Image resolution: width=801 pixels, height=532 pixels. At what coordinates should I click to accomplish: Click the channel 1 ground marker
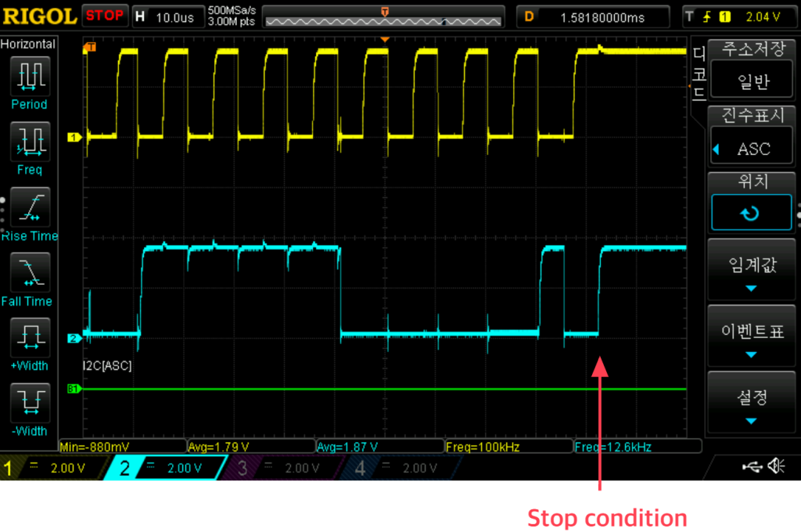tap(74, 138)
